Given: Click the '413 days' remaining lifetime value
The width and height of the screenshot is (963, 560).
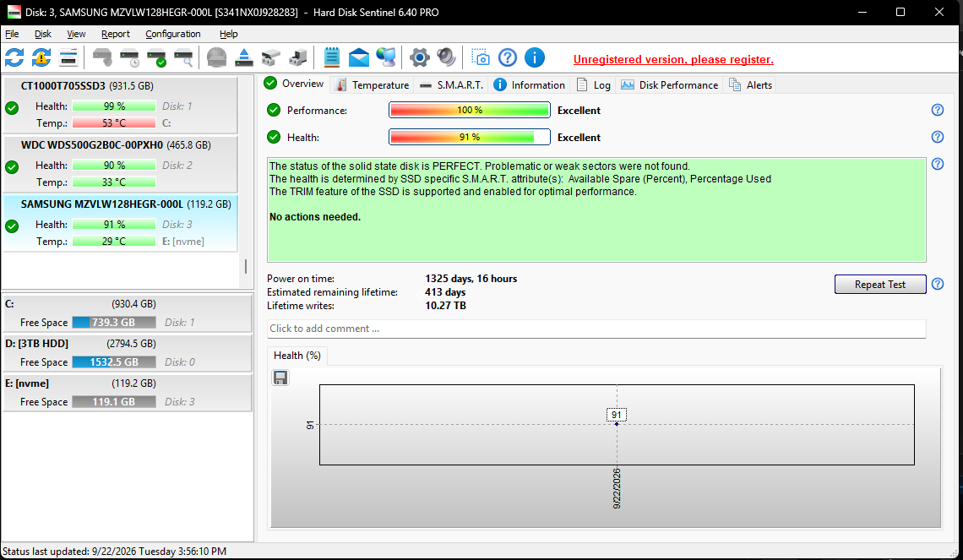Looking at the screenshot, I should [445, 292].
